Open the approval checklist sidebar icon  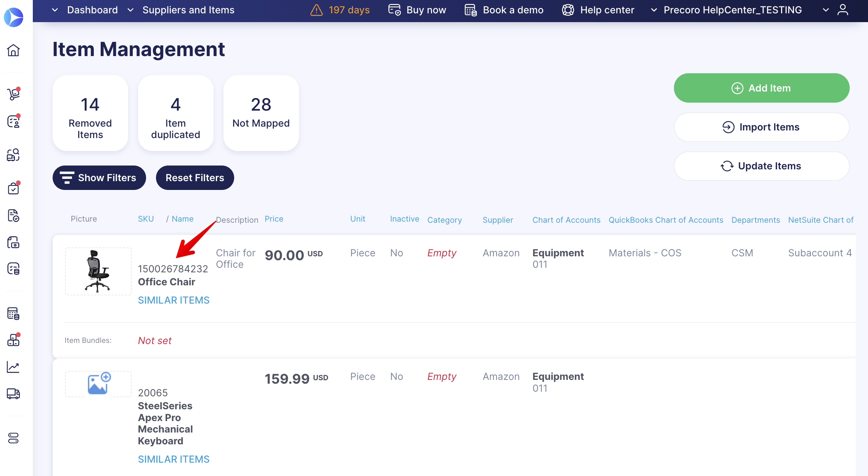(x=13, y=121)
